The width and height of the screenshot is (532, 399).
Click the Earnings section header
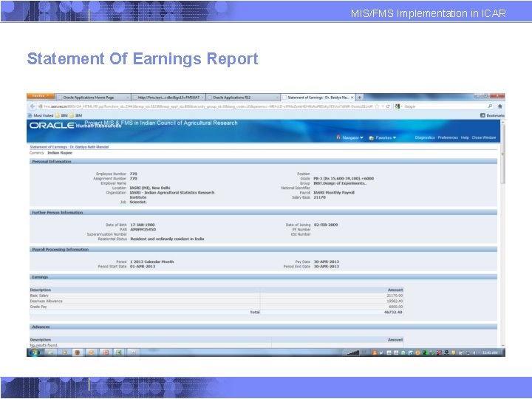[x=263, y=277]
